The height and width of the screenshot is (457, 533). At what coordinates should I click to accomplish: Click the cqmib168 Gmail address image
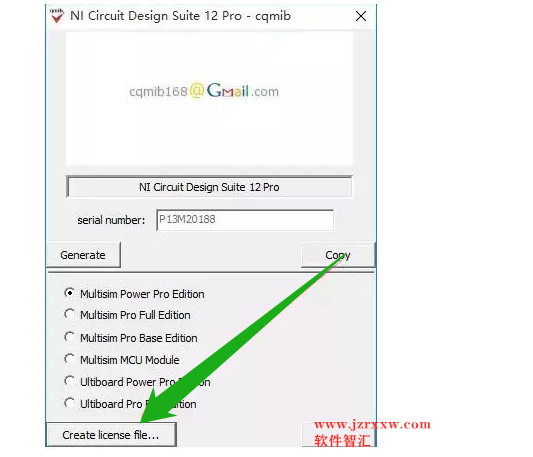(204, 91)
